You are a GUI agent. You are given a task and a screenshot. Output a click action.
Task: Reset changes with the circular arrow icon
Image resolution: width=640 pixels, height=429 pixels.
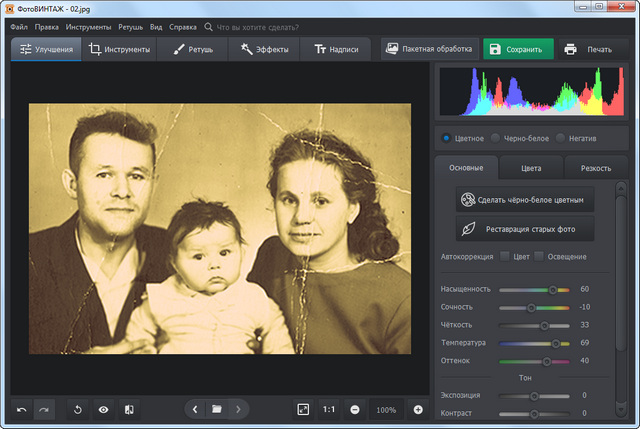pyautogui.click(x=77, y=409)
